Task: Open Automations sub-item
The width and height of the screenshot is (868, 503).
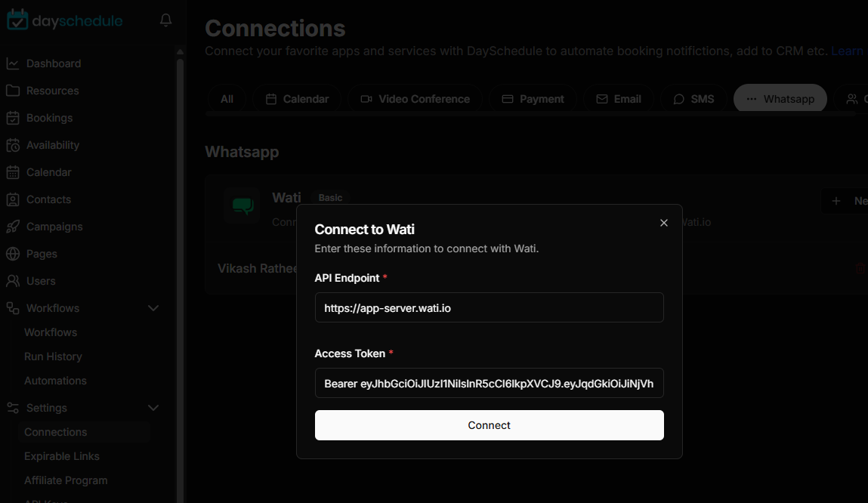Action: (55, 381)
